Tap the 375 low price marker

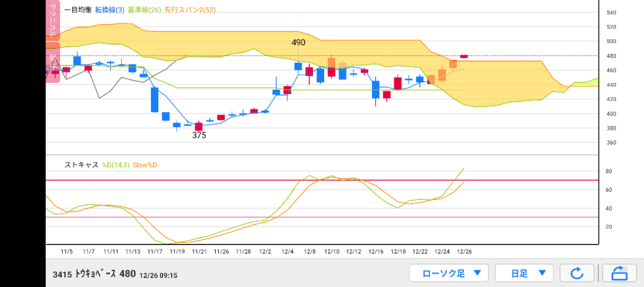(x=199, y=135)
